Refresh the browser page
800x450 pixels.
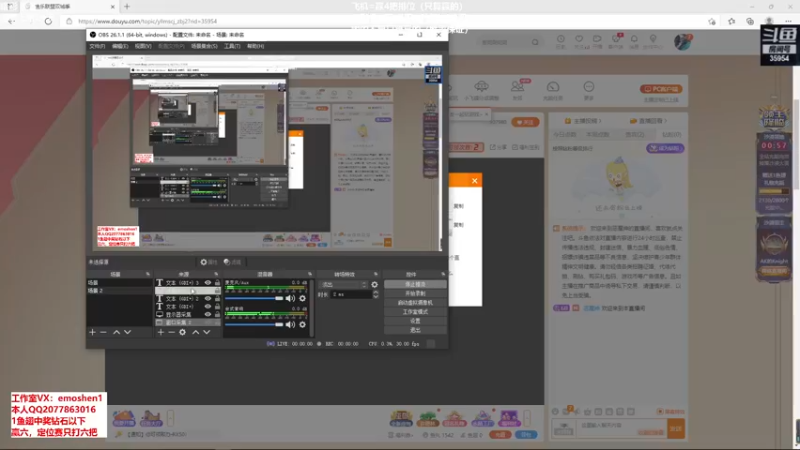(x=48, y=21)
